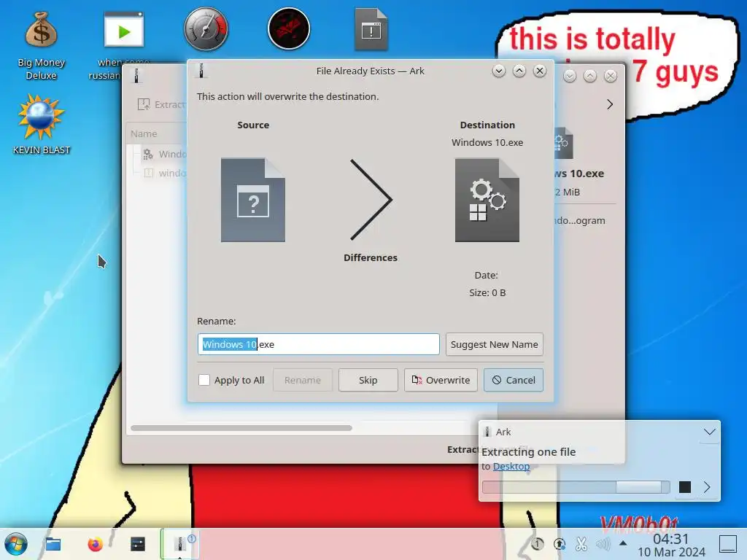Collapse the Ark notification with chevron
747x560 pixels.
coord(710,432)
